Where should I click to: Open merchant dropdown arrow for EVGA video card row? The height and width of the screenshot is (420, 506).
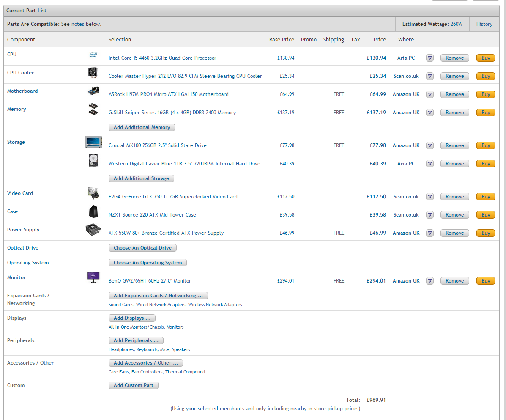coord(430,197)
